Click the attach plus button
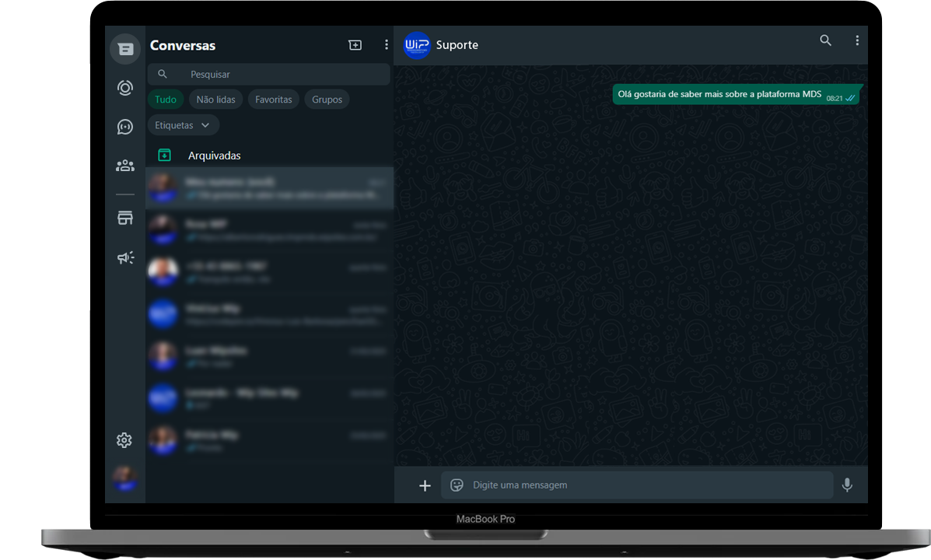 tap(425, 485)
